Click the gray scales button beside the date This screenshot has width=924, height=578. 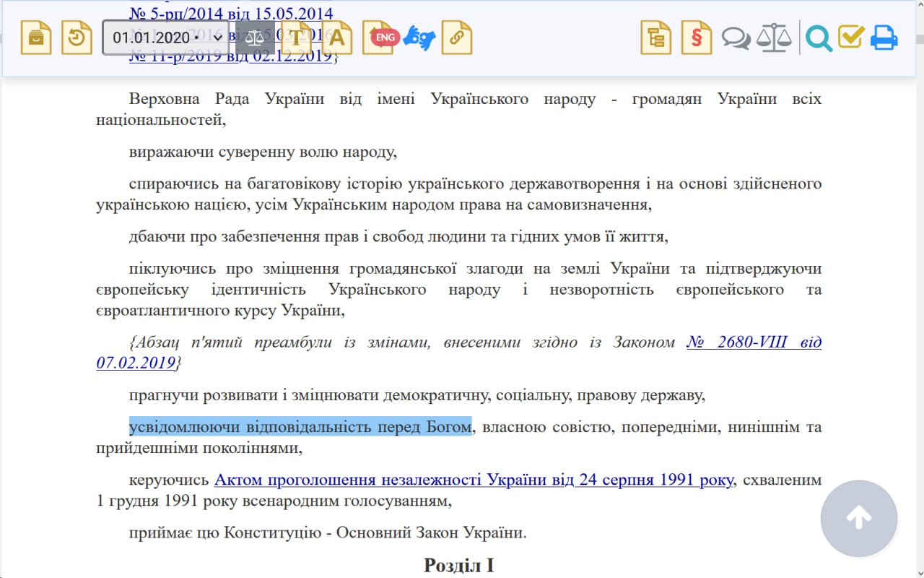pyautogui.click(x=255, y=38)
